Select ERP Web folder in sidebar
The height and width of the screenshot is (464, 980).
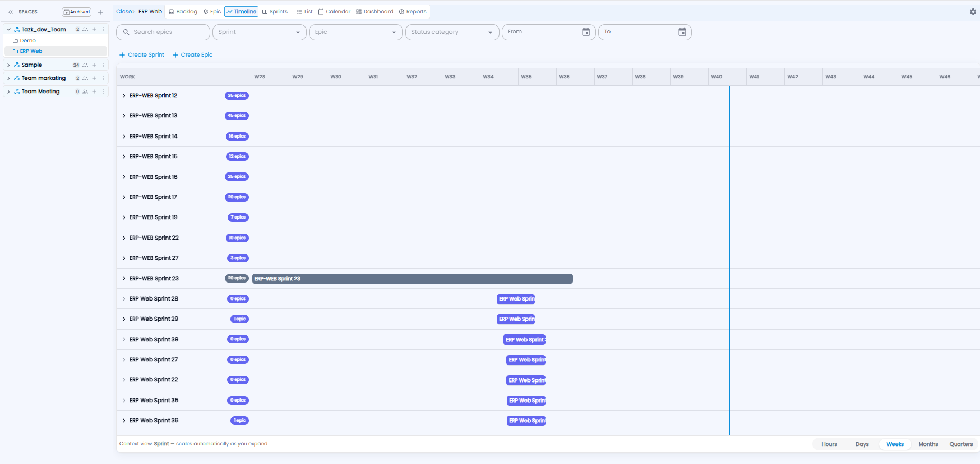point(56,51)
